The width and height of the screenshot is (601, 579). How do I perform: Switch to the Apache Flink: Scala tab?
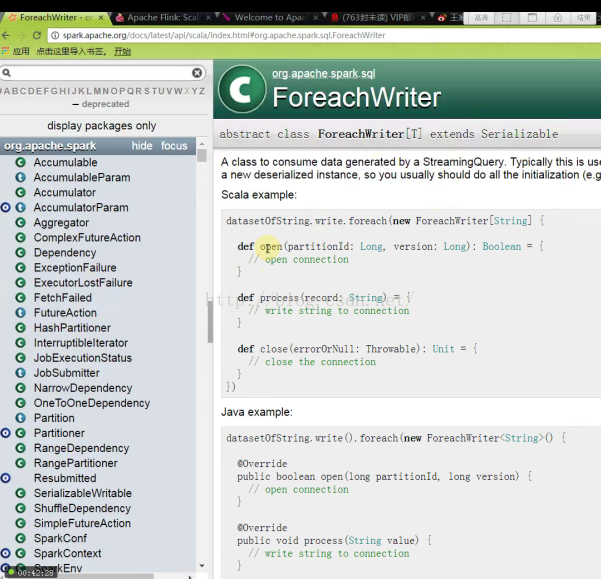[163, 18]
